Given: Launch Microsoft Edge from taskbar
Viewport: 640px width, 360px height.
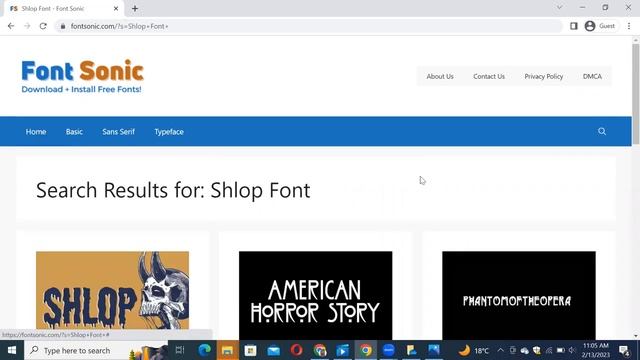Looking at the screenshot, I should coord(204,350).
